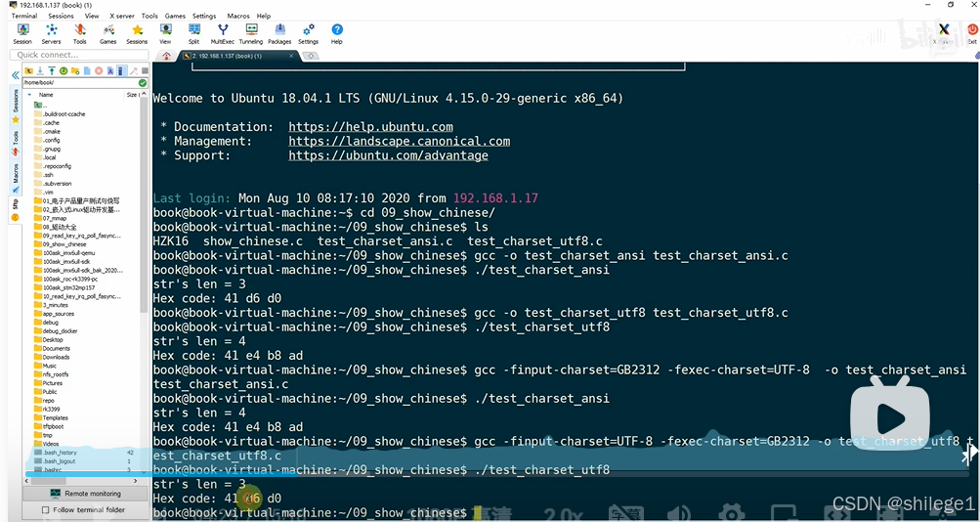Close the 192.168.1.137 (book) session tab
Viewport: 980px width, 522px height.
pos(291,56)
